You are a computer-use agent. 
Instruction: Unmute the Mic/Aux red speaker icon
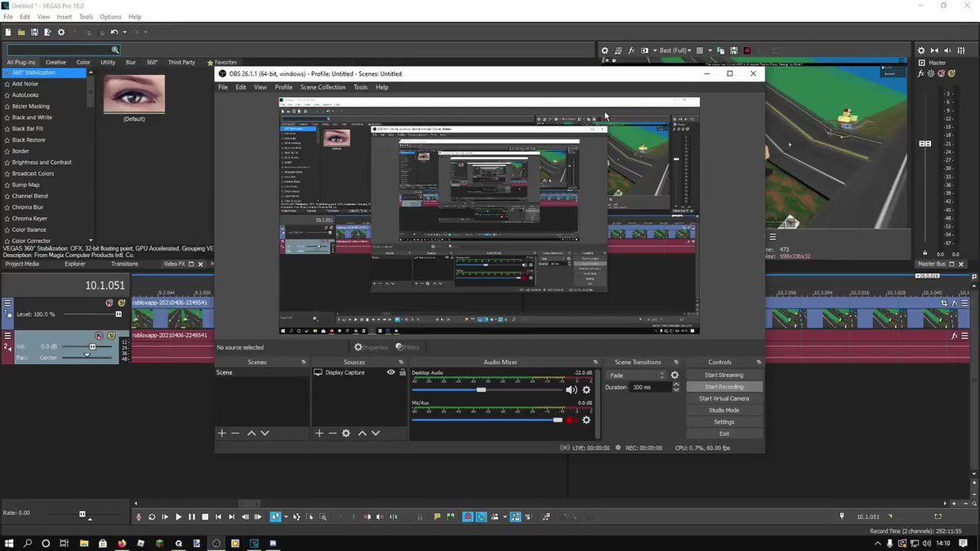click(x=571, y=420)
